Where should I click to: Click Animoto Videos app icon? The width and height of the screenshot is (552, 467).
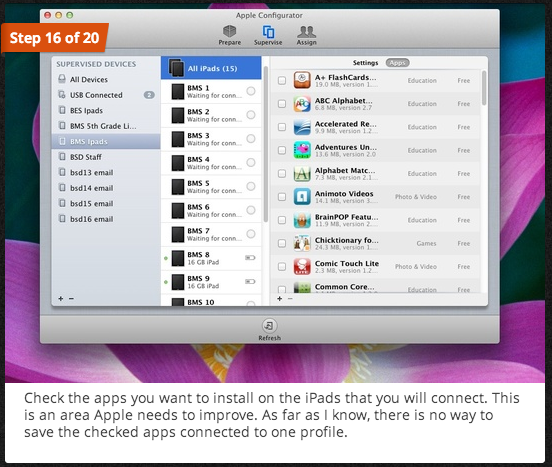[302, 197]
